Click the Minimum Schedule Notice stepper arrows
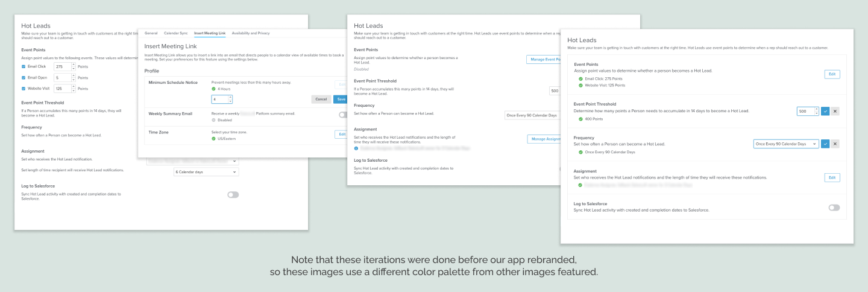The image size is (868, 292). (230, 99)
